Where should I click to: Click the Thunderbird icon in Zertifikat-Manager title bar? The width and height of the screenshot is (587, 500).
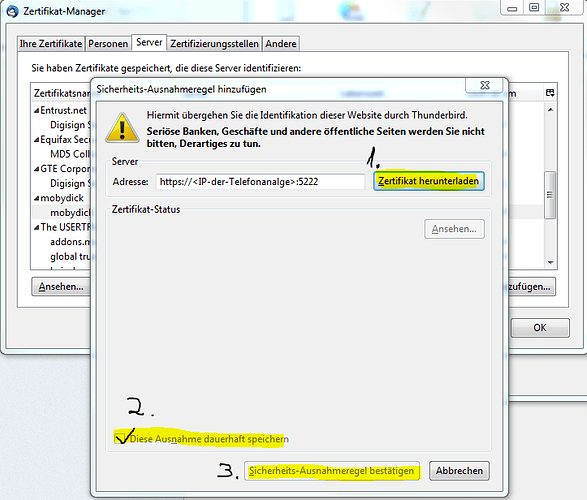12,12
